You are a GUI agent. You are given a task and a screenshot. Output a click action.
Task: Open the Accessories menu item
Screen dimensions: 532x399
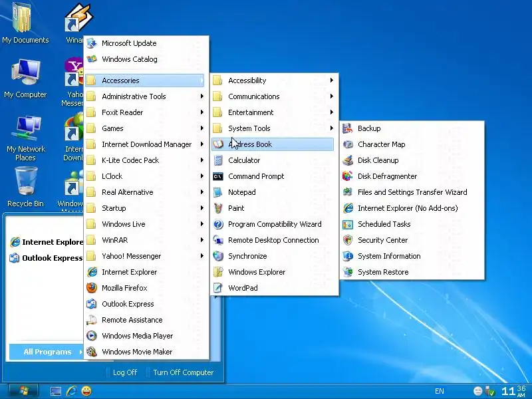point(145,80)
